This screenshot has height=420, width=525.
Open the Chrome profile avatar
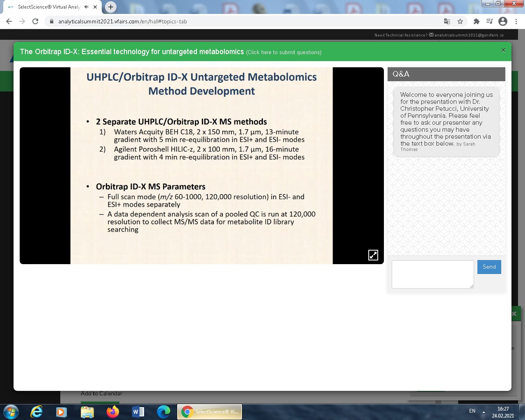point(503,21)
